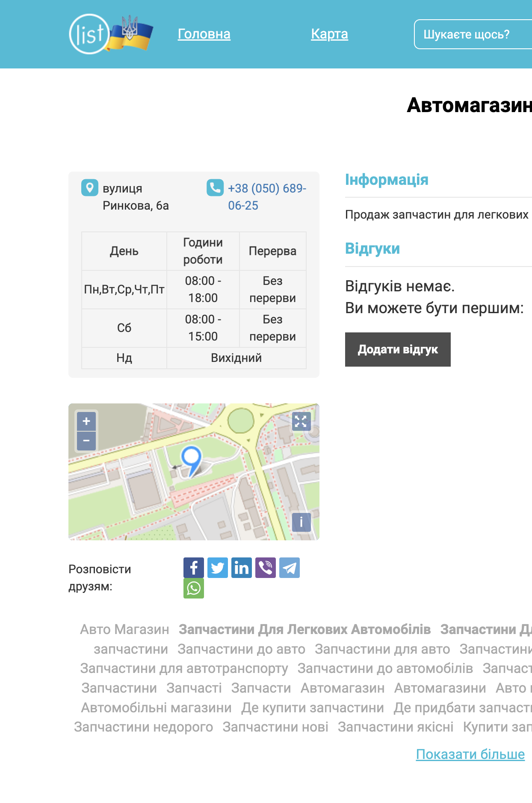Open 'Запчастини нові' tag
Image resolution: width=532 pixels, height=803 pixels.
click(x=275, y=727)
